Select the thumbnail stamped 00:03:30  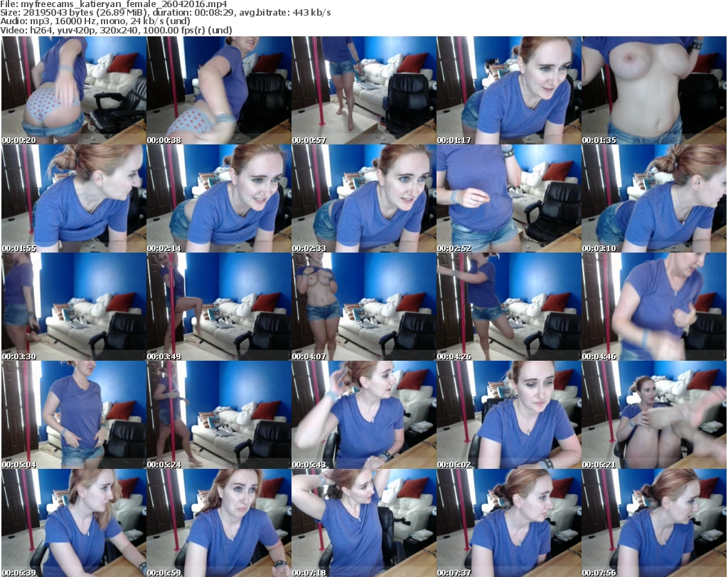(74, 307)
